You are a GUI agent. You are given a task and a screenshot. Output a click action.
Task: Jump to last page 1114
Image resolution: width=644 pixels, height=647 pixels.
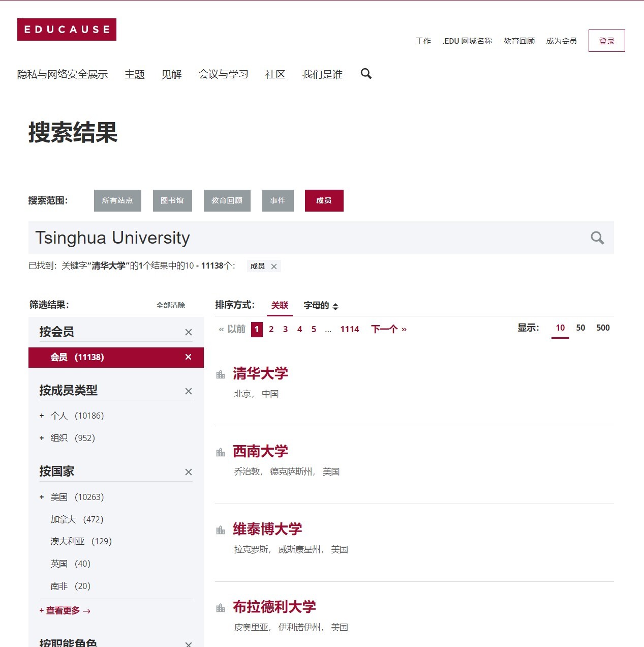tap(350, 329)
